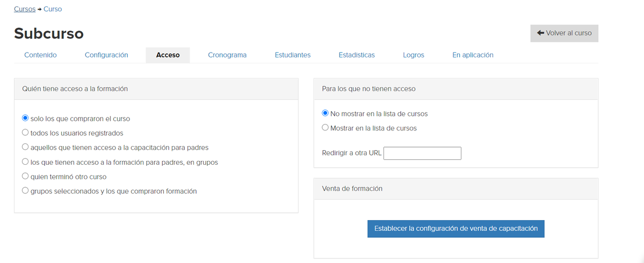The width and height of the screenshot is (644, 263).
Task: Open the Estudiantes tab
Action: click(292, 55)
